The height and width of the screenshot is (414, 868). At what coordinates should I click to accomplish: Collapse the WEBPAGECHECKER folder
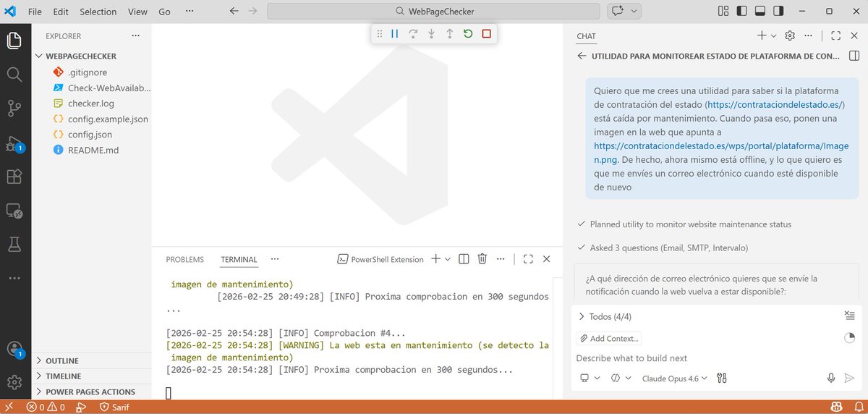92,56
